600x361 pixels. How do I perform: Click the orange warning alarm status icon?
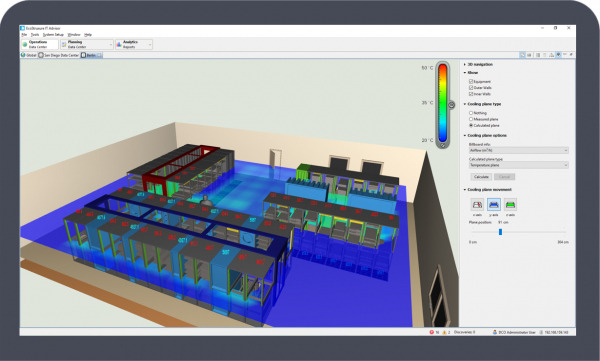tap(444, 332)
